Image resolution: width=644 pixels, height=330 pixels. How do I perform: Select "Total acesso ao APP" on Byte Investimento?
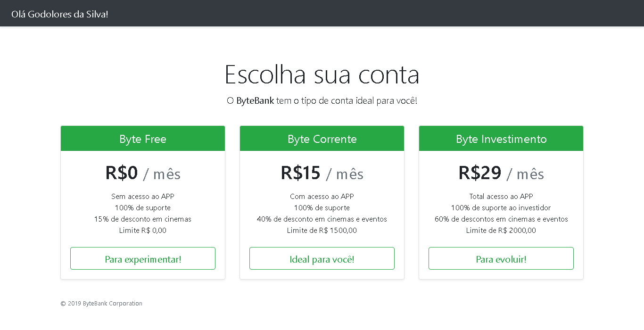(501, 196)
